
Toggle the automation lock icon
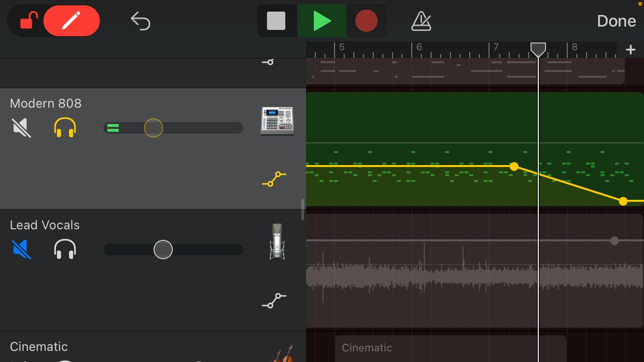point(28,21)
